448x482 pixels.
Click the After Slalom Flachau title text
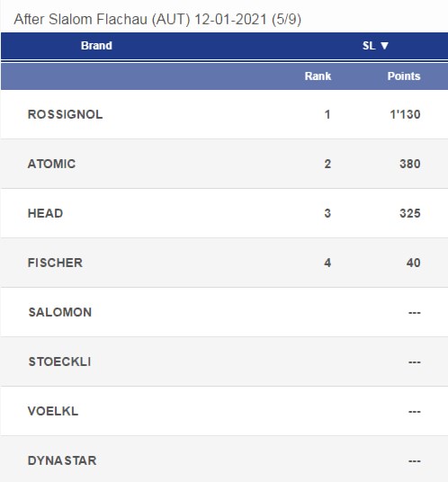pos(157,20)
